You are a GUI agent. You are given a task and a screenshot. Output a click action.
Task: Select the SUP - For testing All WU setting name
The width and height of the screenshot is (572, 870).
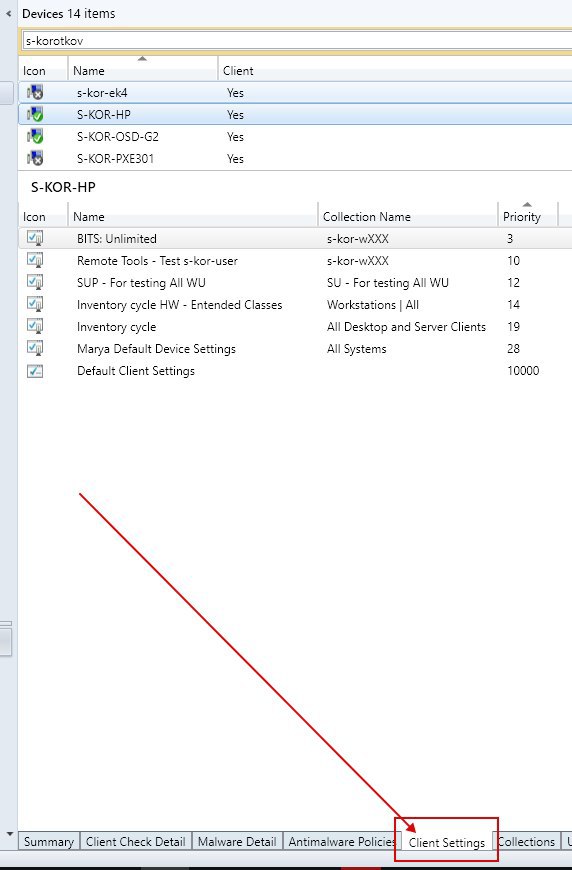[x=141, y=282]
